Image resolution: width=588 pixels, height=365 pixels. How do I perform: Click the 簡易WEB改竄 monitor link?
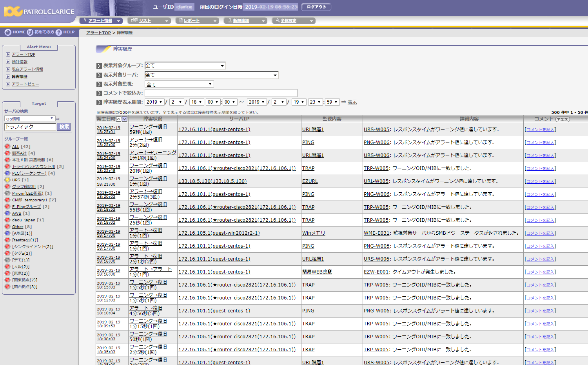[x=317, y=272]
